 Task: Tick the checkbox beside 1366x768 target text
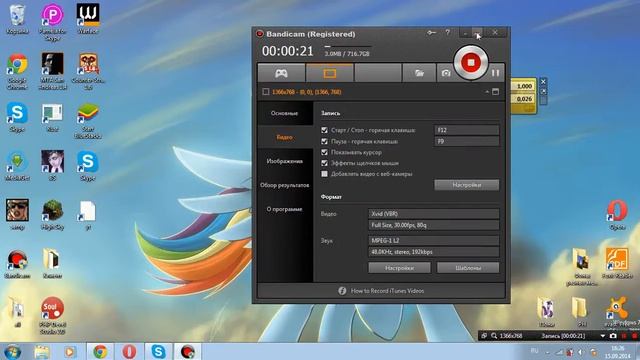coord(266,92)
